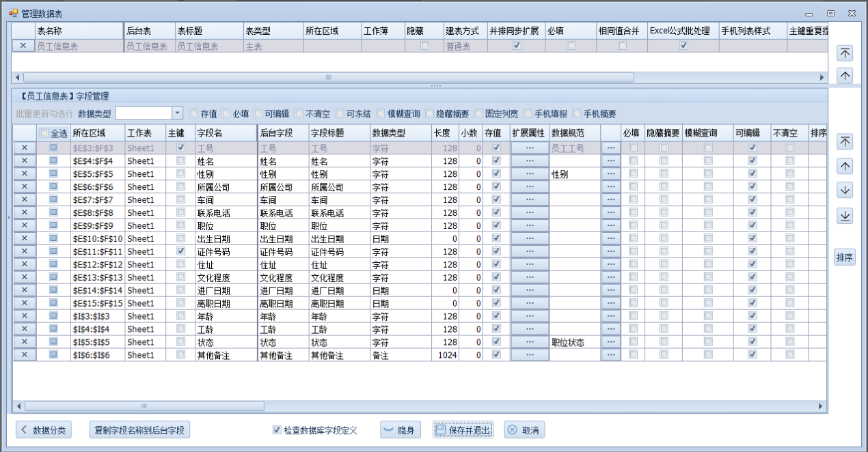This screenshot has width=868, height=452.
Task: Click the move-to-bottom arrow beside field list
Action: pos(845,216)
